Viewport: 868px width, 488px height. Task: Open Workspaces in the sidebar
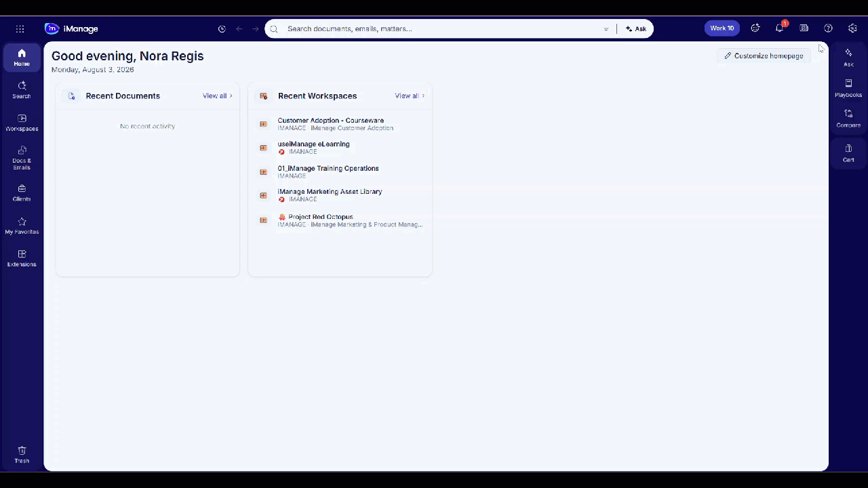22,123
